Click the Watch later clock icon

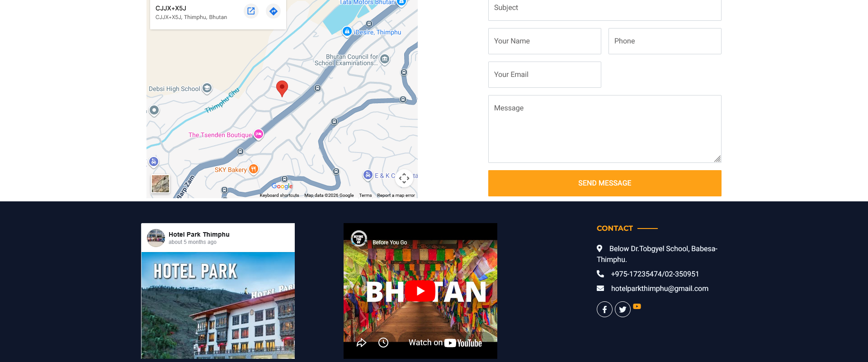pyautogui.click(x=383, y=343)
